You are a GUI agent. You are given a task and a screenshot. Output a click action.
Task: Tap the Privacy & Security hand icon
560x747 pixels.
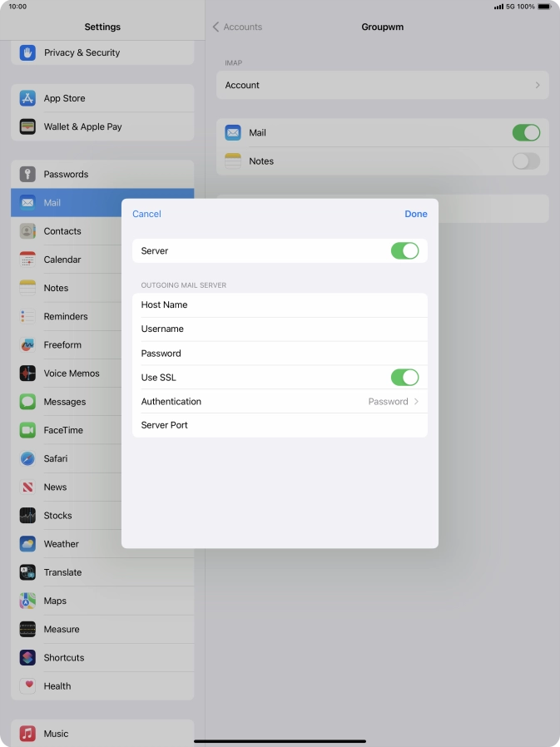point(27,52)
